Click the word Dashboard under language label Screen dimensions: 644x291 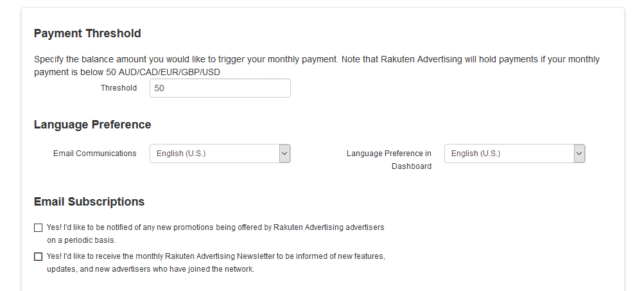[x=412, y=166]
